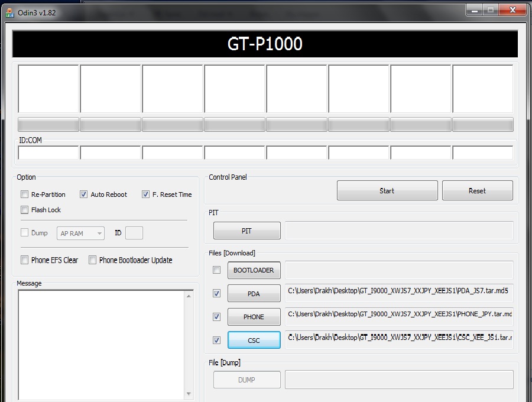
Task: Click the first progress bar under device slots
Action: 48,125
